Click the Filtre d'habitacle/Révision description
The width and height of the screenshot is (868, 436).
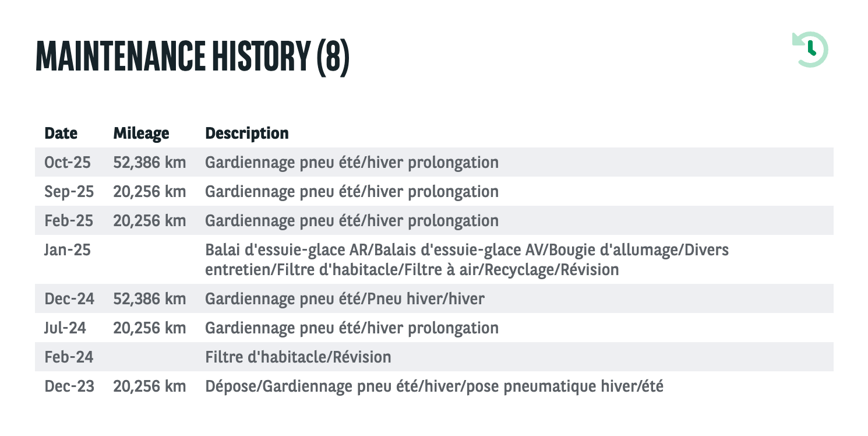[298, 357]
